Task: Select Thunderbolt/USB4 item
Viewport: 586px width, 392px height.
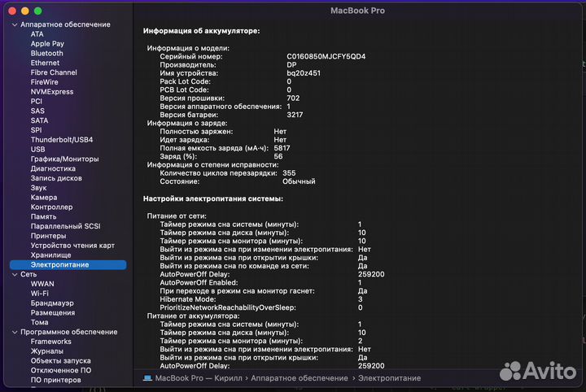Action: (x=62, y=140)
